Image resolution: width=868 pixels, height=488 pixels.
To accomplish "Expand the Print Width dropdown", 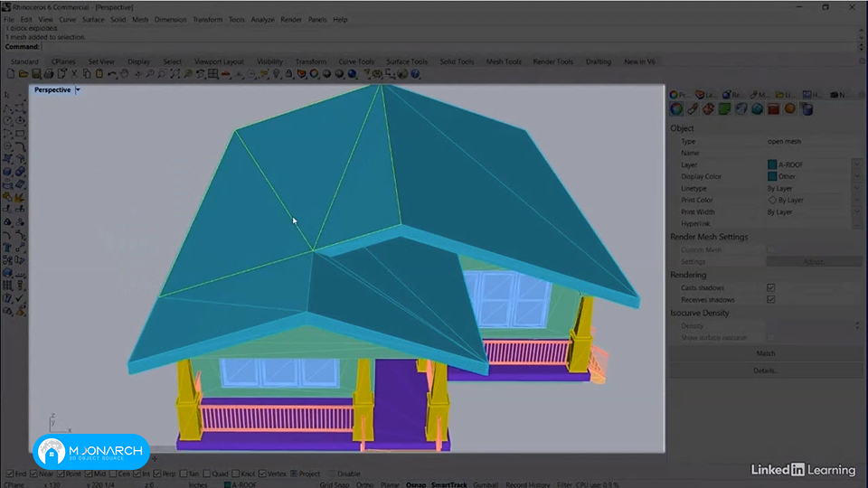I will [857, 211].
